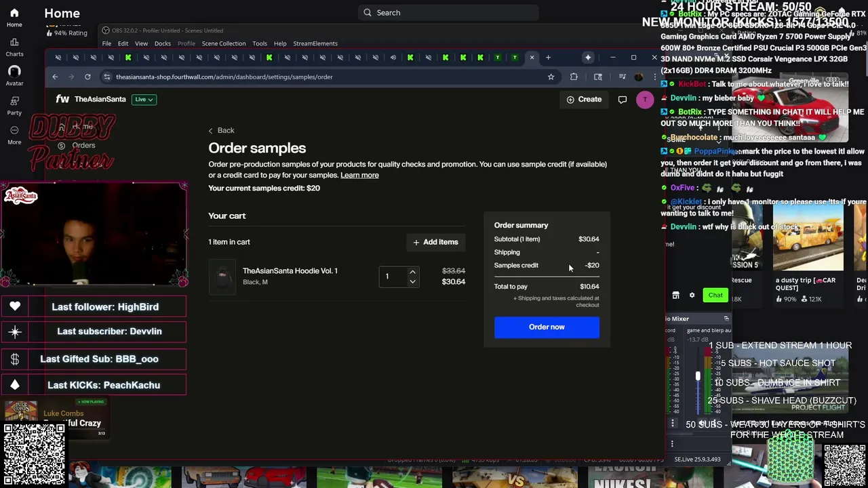Pop out the Audio Mixer dock

tap(726, 319)
